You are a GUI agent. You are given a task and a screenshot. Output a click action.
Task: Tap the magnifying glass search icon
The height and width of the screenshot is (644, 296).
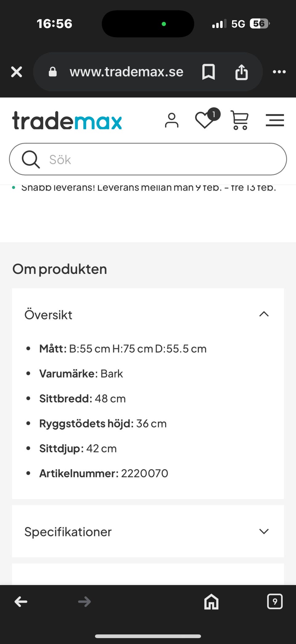tap(31, 159)
